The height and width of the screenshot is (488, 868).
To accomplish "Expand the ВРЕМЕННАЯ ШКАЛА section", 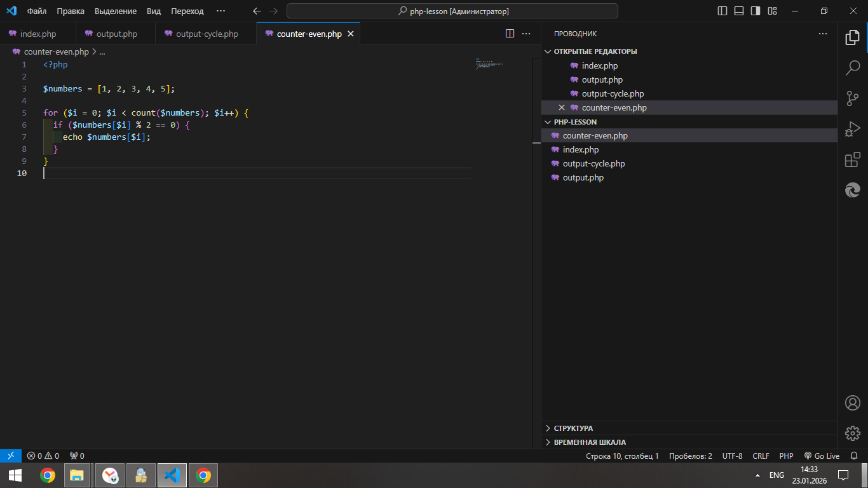I will [590, 442].
